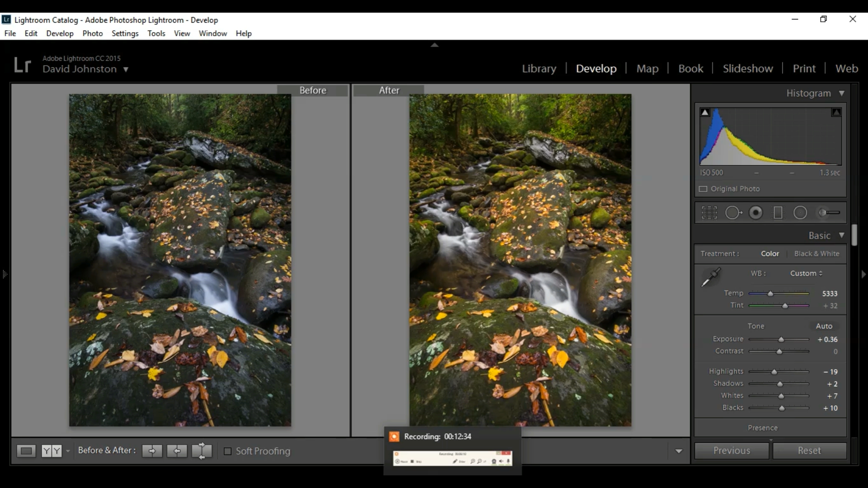This screenshot has height=488, width=868.
Task: Expand the Basic panel disclosure arrow
Action: tap(841, 235)
